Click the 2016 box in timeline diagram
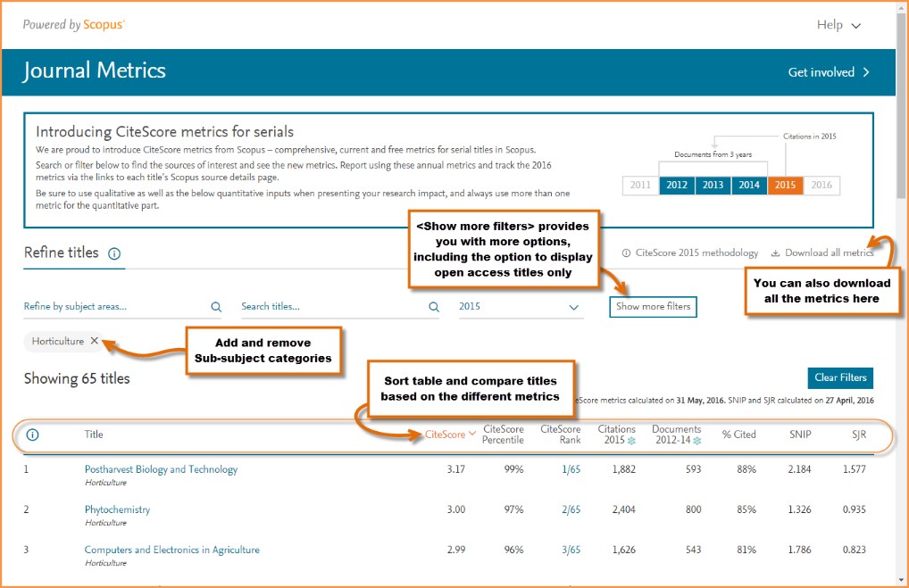This screenshot has width=909, height=588. click(x=821, y=185)
